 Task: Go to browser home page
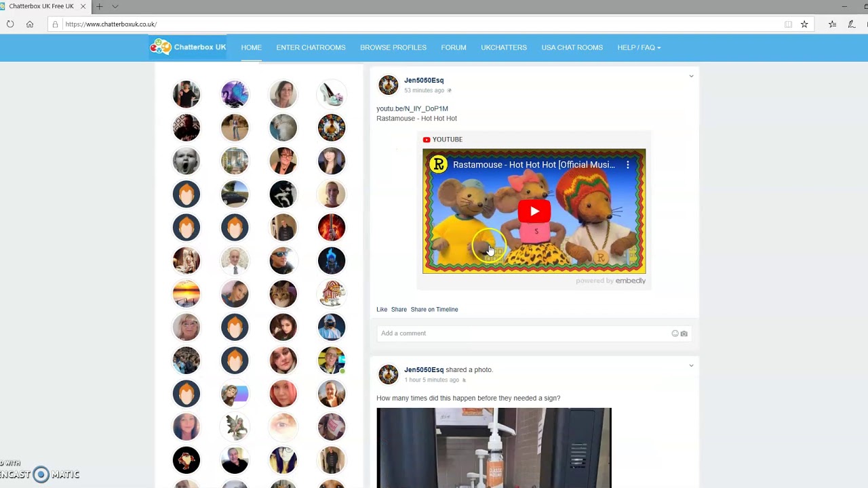30,24
